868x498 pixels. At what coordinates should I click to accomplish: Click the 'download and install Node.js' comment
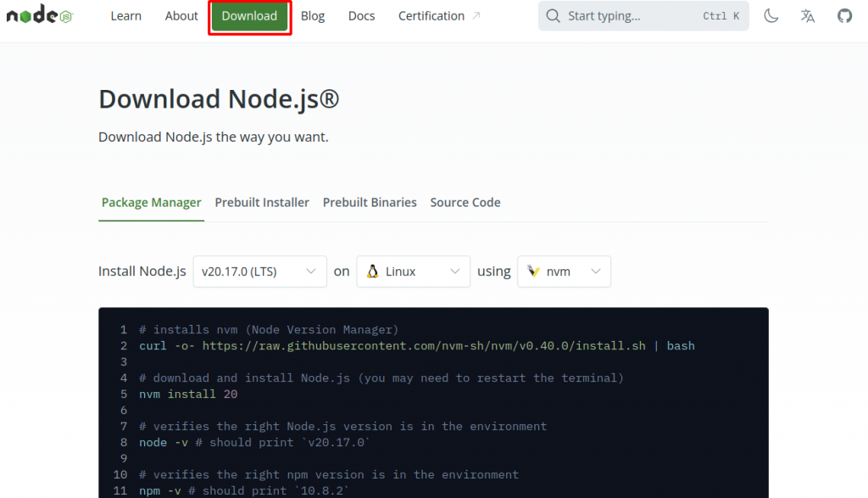(x=381, y=378)
